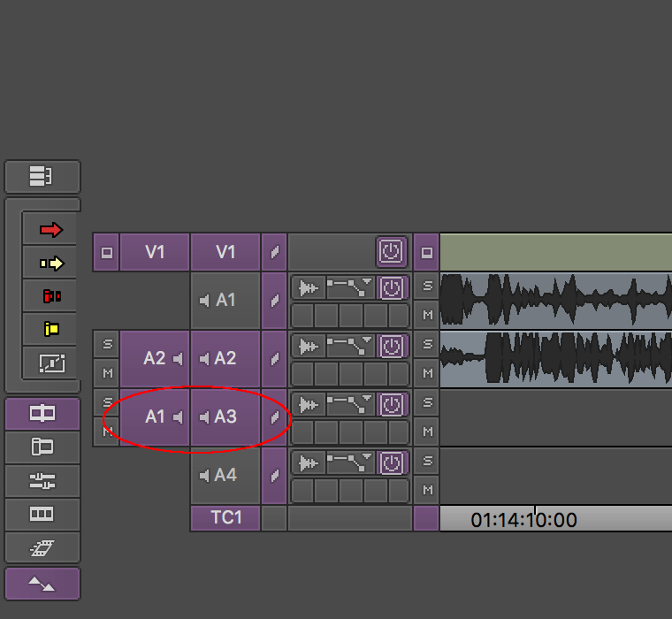The width and height of the screenshot is (672, 619).
Task: Select the yellow Extract/Splice-in segment arrow
Action: tap(50, 263)
